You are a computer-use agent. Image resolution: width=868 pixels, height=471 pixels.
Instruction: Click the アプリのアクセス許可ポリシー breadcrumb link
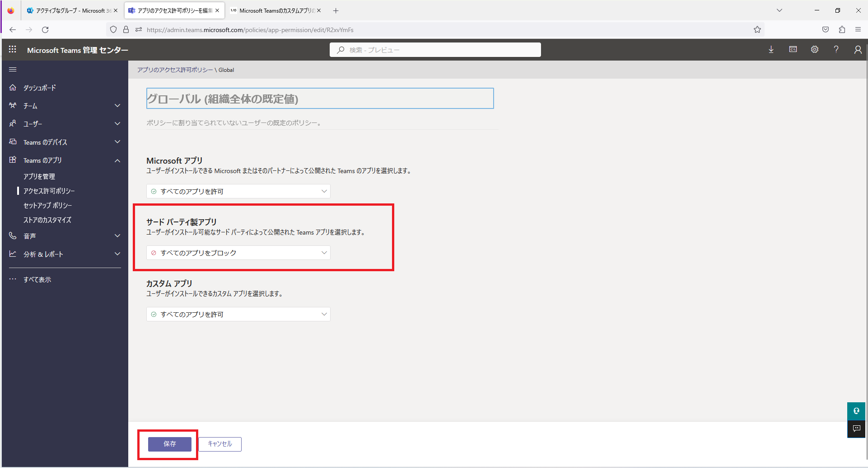click(x=175, y=70)
